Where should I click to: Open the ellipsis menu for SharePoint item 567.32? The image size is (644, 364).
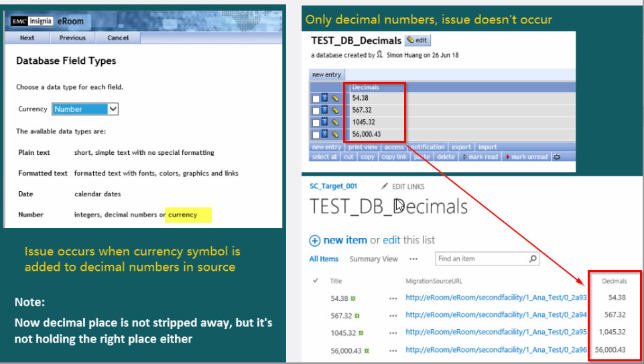pyautogui.click(x=393, y=316)
